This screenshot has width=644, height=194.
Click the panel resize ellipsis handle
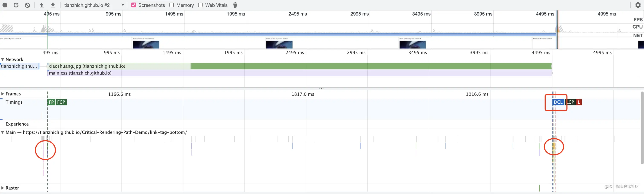(x=322, y=89)
